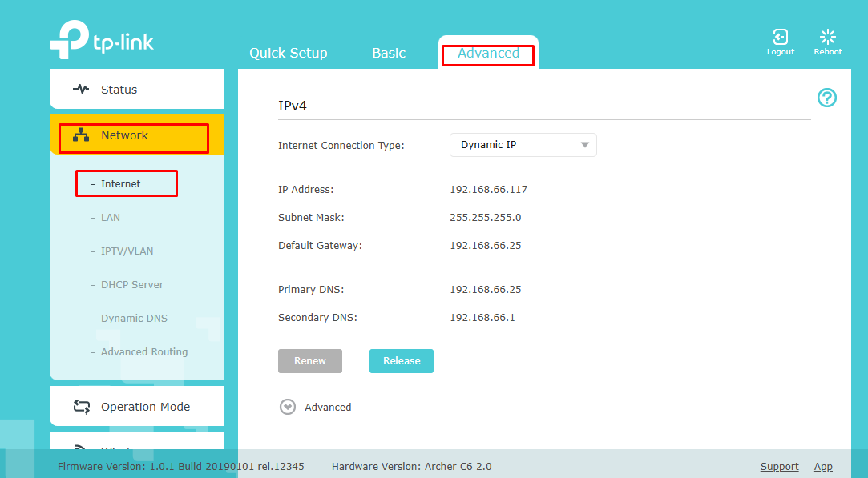868x478 pixels.
Task: Click the Status pulse icon
Action: pyautogui.click(x=81, y=90)
